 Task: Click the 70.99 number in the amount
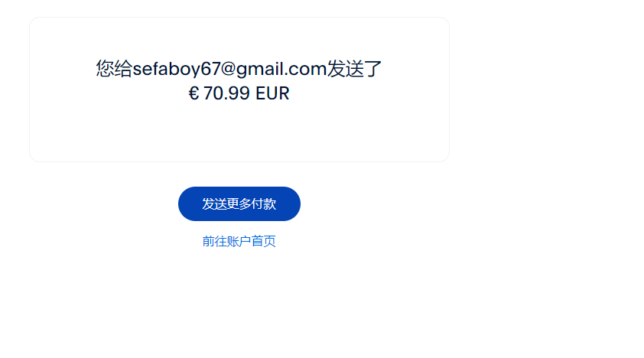[x=226, y=93]
